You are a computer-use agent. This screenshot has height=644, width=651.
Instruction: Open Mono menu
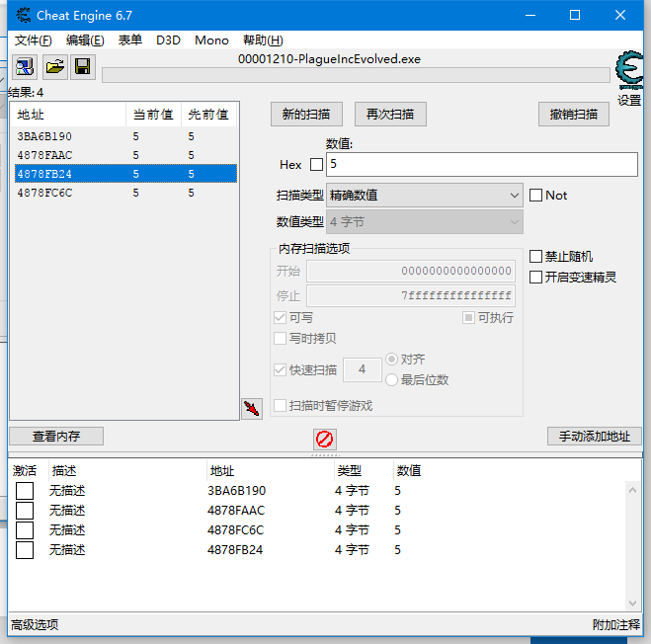[211, 40]
